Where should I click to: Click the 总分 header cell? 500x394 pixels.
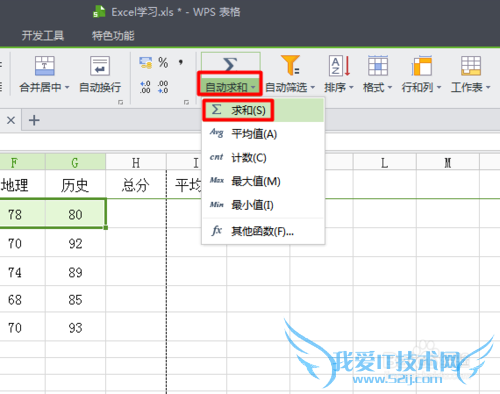136,185
